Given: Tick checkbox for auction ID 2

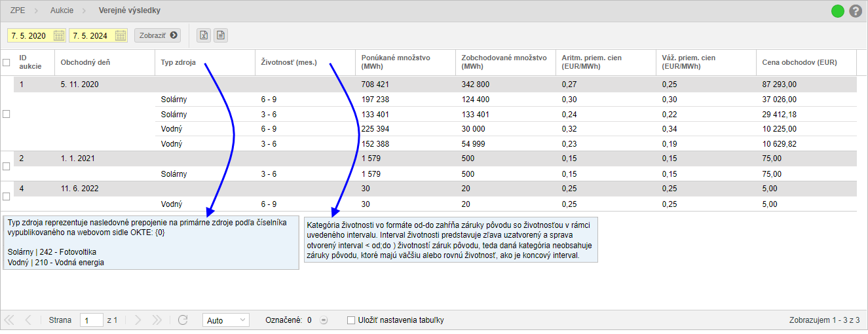Looking at the screenshot, I should click(x=7, y=166).
